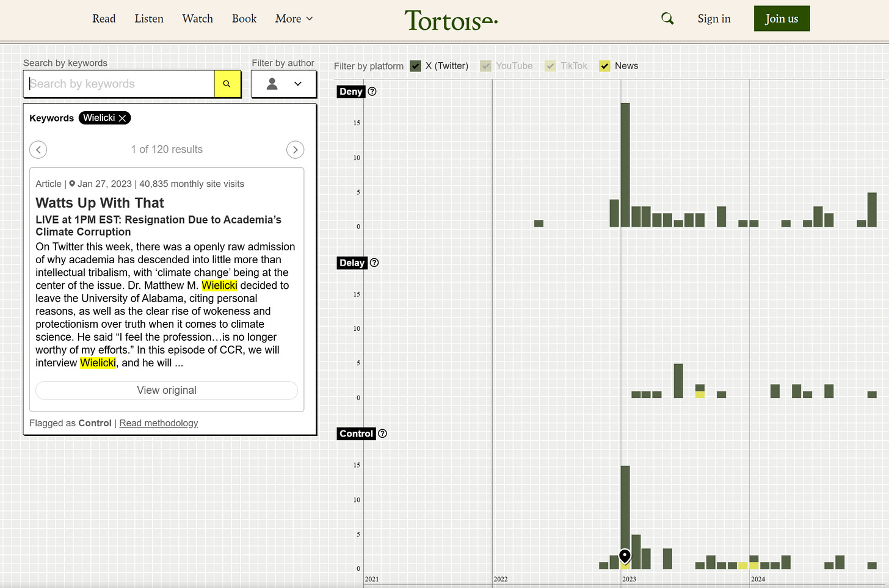Open the Watch section
Screen dimensions: 889x588
pos(197,19)
